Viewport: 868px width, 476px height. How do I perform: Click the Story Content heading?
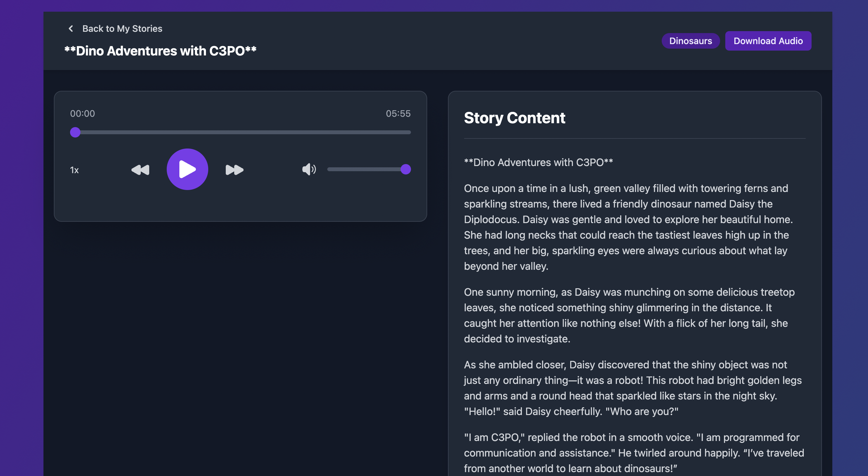click(x=514, y=118)
